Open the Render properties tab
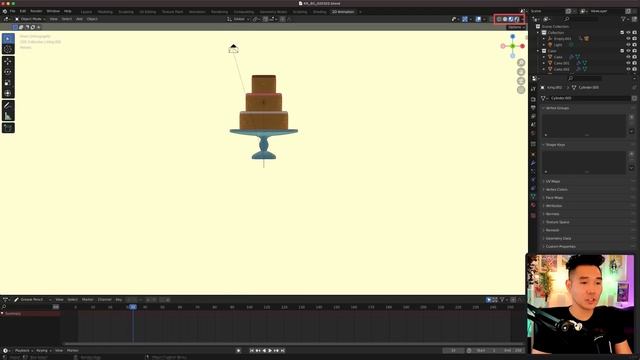640x360 pixels. pyautogui.click(x=533, y=99)
